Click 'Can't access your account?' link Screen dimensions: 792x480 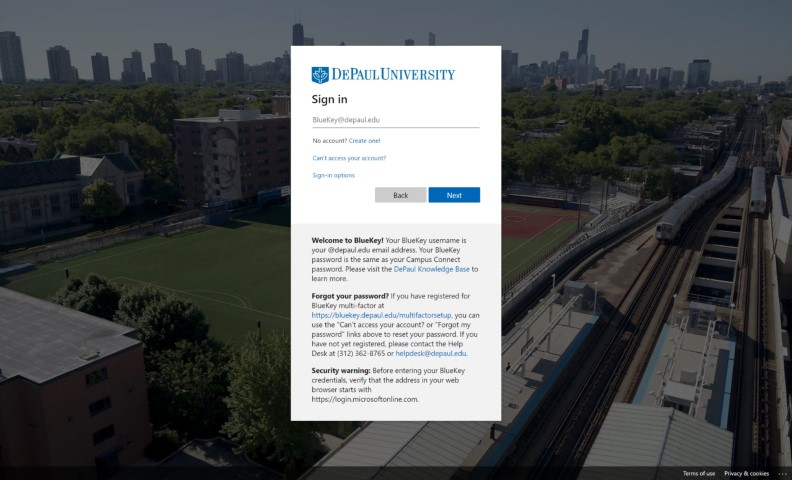pyautogui.click(x=349, y=158)
